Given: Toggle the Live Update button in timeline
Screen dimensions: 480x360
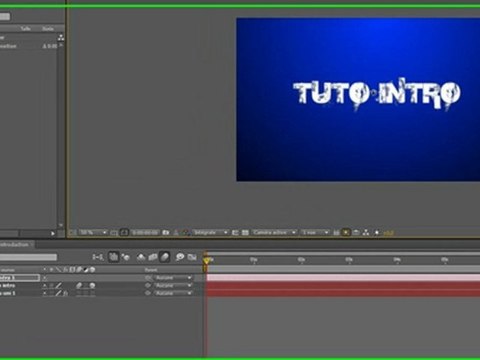Looking at the screenshot, I should pyautogui.click(x=114, y=257).
